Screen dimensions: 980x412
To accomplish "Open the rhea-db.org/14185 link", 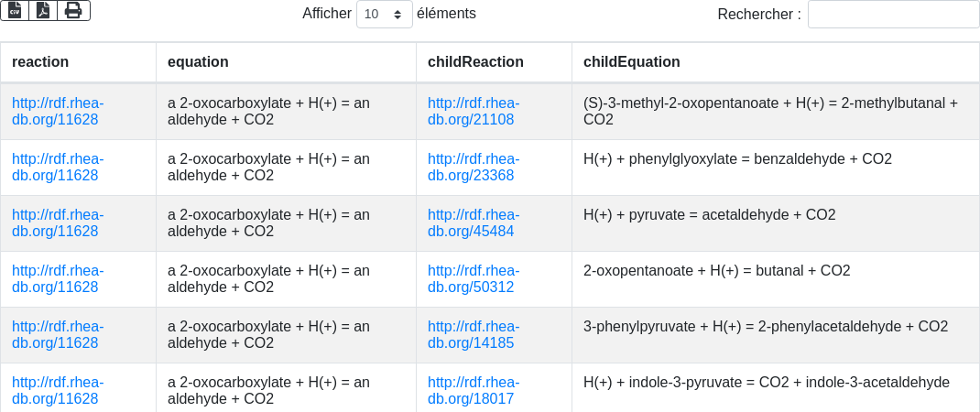I will (x=473, y=335).
